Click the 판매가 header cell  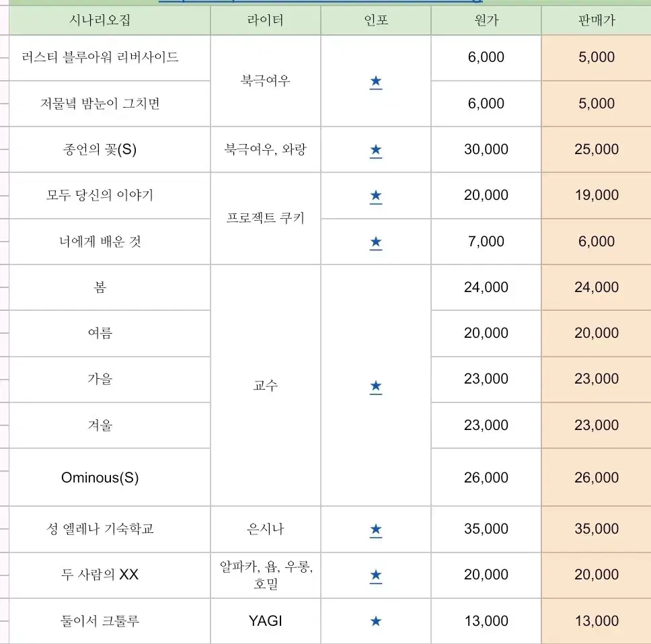click(x=597, y=20)
